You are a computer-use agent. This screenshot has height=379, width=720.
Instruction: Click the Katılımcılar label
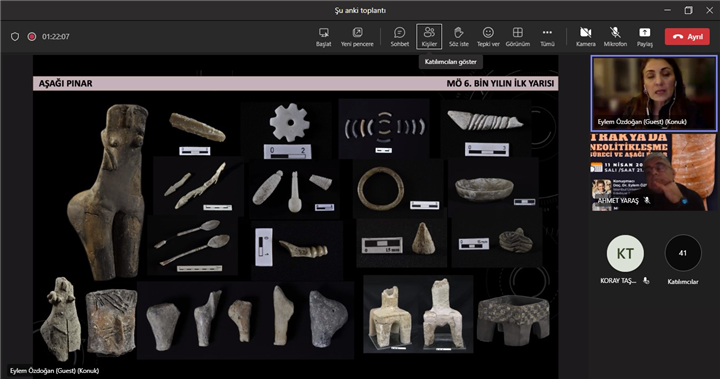click(x=683, y=282)
